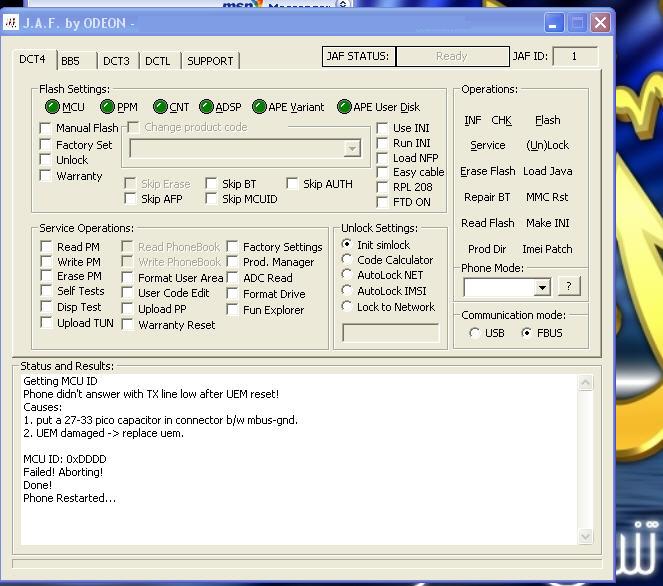Click the Imei Patch button
The image size is (663, 586).
[x=547, y=249]
